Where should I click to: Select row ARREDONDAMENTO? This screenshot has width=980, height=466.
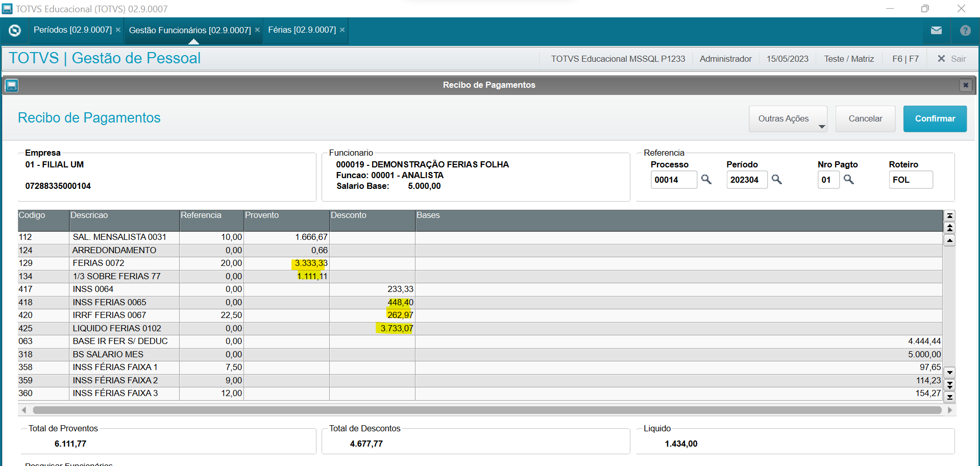[x=480, y=250]
